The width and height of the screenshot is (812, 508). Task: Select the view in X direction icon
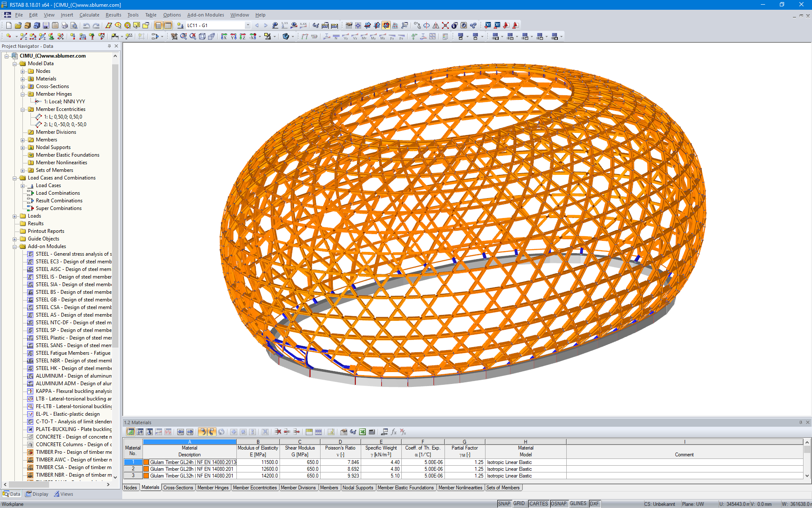pos(224,37)
